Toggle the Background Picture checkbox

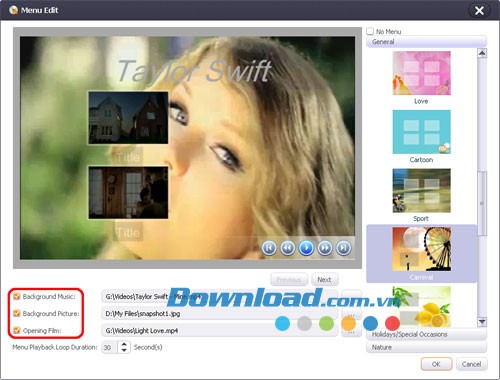16,313
